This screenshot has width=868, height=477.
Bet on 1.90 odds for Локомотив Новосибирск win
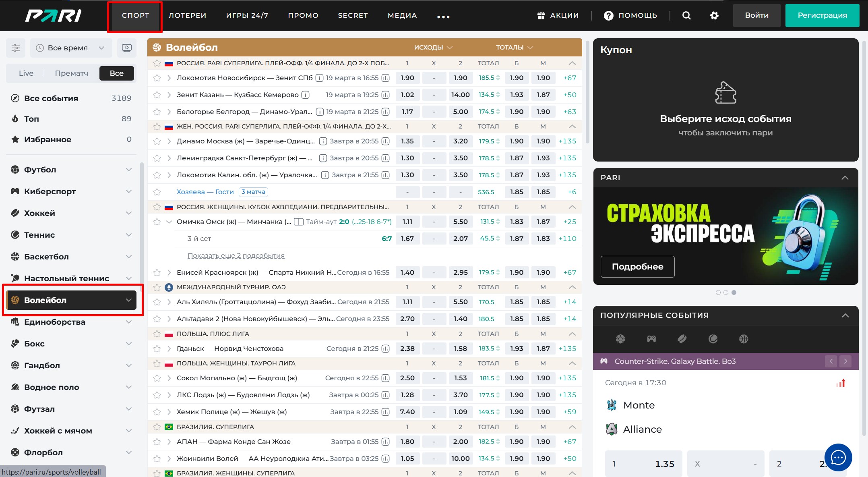click(407, 78)
